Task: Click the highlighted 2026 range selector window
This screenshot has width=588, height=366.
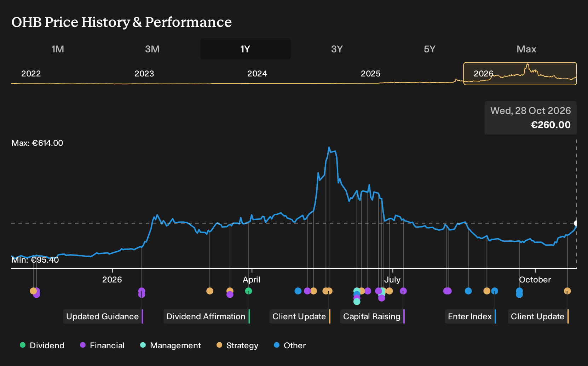Action: 520,74
